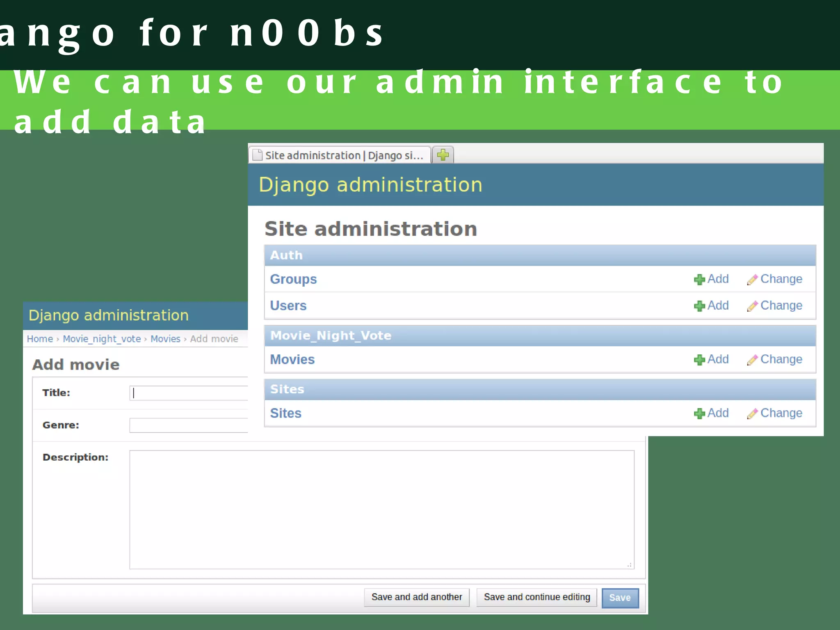This screenshot has width=840, height=630.
Task: Click Save and continue editing button
Action: 537,597
